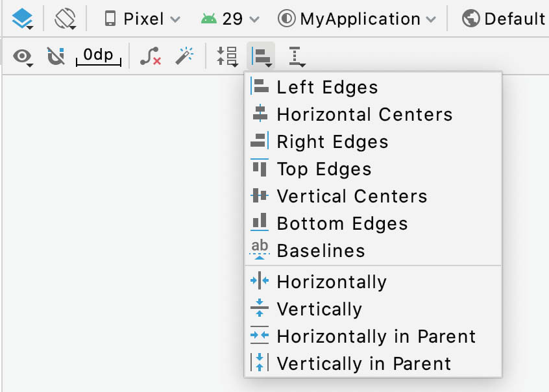Toggle the view options eye icon
Image resolution: width=549 pixels, height=392 pixels.
click(x=23, y=56)
